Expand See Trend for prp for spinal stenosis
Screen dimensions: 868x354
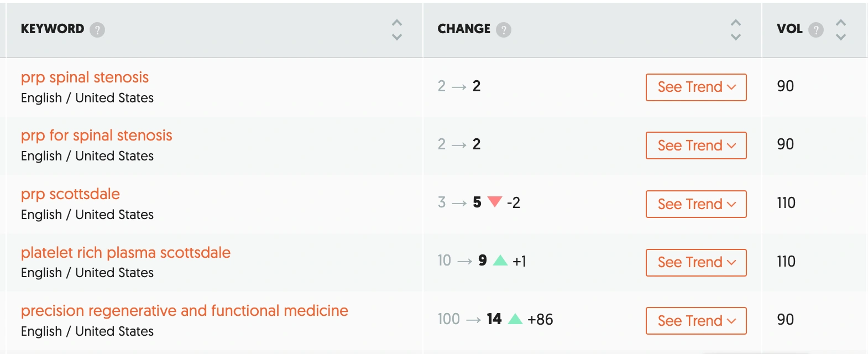(x=696, y=145)
